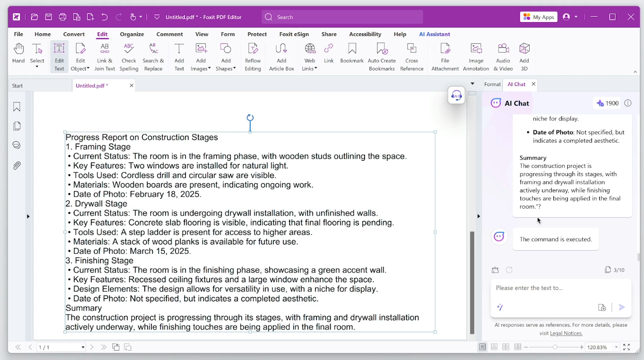The height and width of the screenshot is (360, 644).
Task: Clear the AI chat history
Action: point(495,270)
